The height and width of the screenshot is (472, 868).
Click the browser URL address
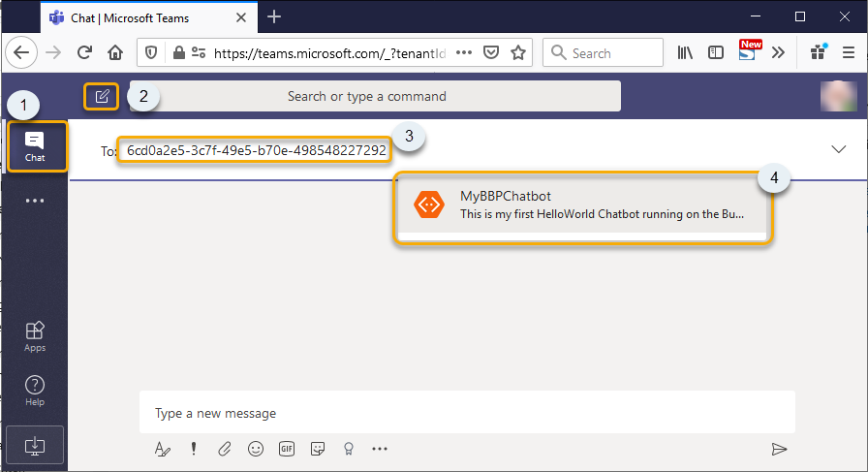pos(330,53)
